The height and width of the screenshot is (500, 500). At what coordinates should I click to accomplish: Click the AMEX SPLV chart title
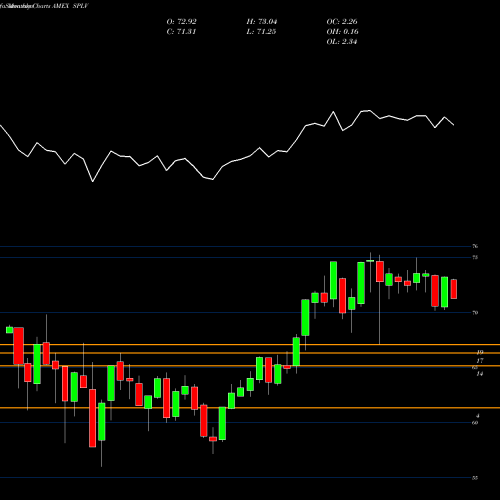[x=70, y=6]
